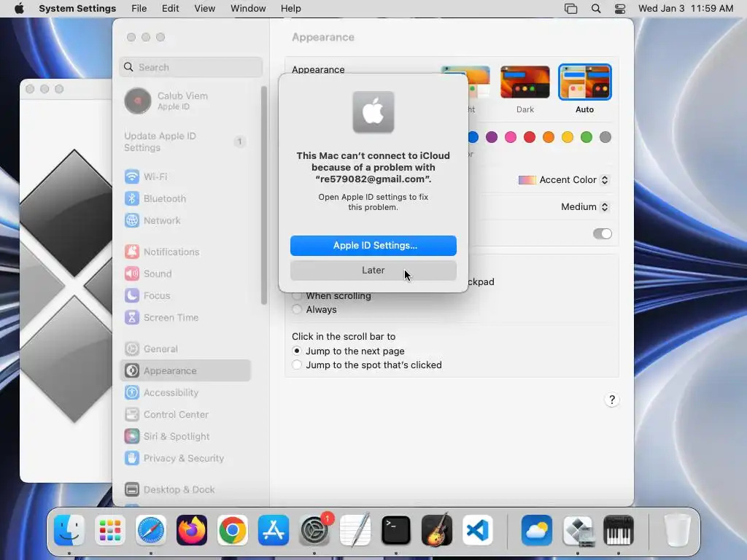Open Control Center settings in the sidebar
This screenshot has height=560, width=747.
(x=186, y=415)
